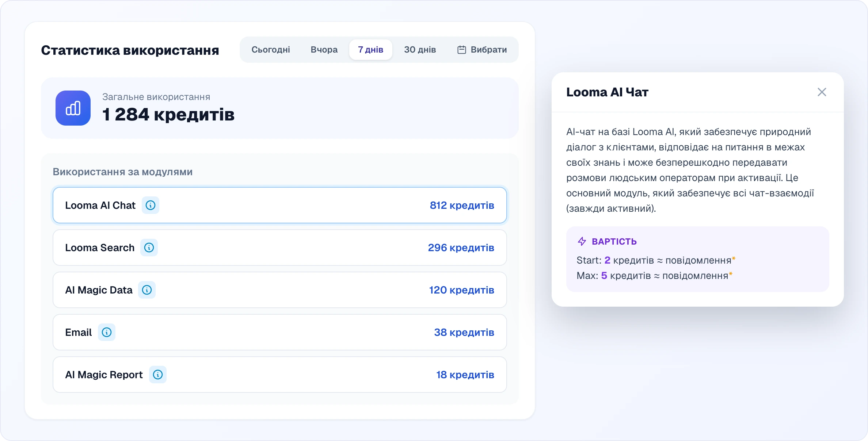Click the Статистика використання title

point(130,50)
